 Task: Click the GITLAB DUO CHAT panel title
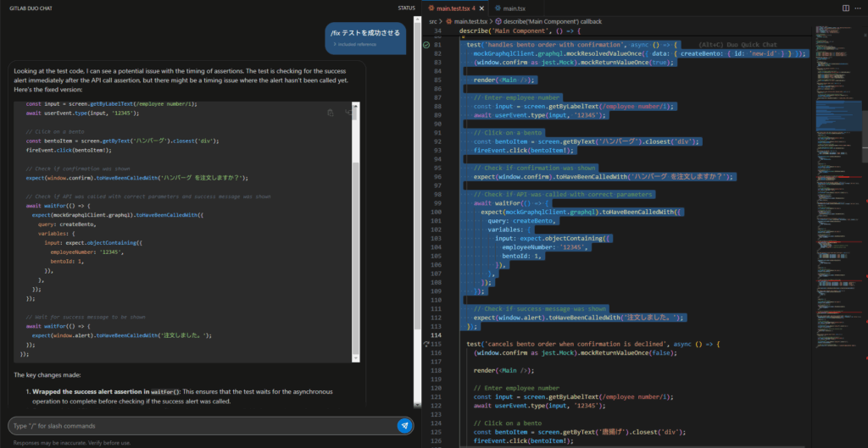[31, 8]
